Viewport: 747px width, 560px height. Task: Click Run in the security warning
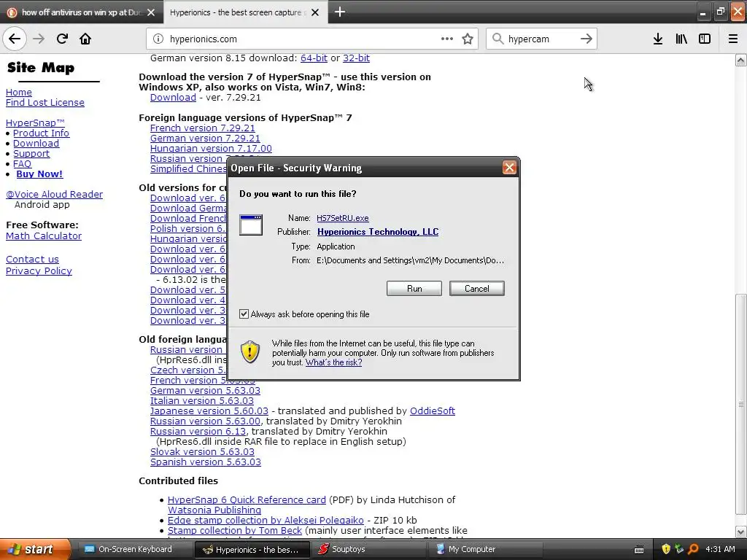click(x=414, y=289)
